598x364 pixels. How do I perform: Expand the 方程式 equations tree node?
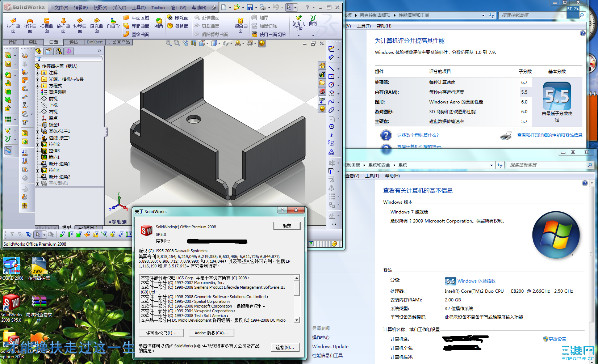click(x=37, y=86)
